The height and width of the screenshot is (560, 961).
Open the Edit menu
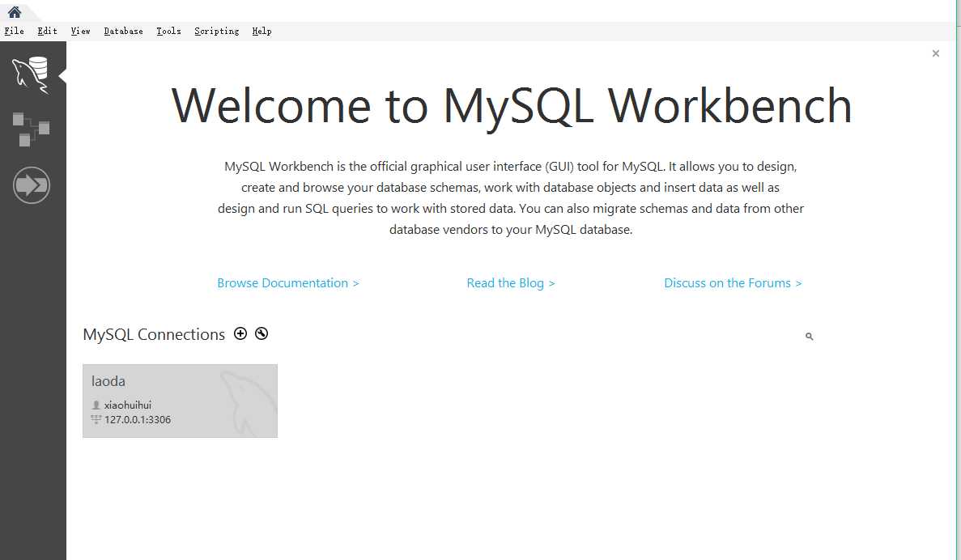point(47,32)
